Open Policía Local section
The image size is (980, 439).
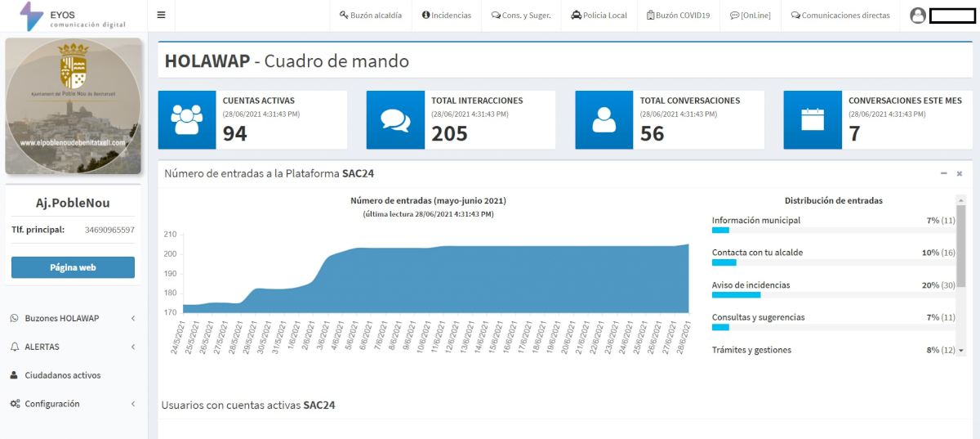tap(599, 16)
